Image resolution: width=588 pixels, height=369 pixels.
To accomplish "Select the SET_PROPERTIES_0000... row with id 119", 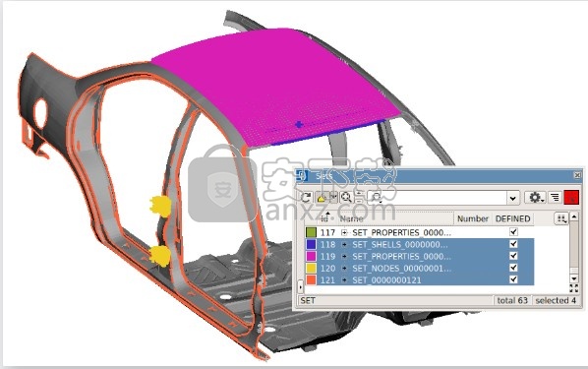I will (x=420, y=256).
